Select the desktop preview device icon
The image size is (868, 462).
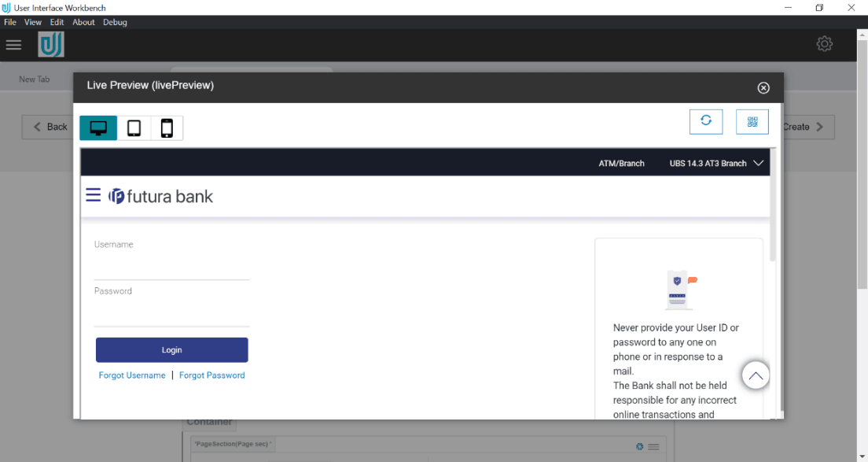(x=97, y=128)
